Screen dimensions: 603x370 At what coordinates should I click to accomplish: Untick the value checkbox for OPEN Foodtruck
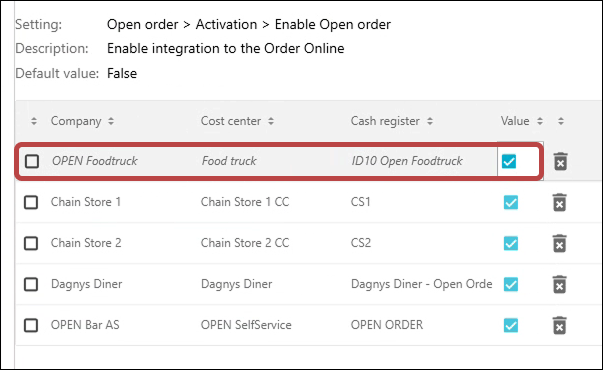(509, 161)
